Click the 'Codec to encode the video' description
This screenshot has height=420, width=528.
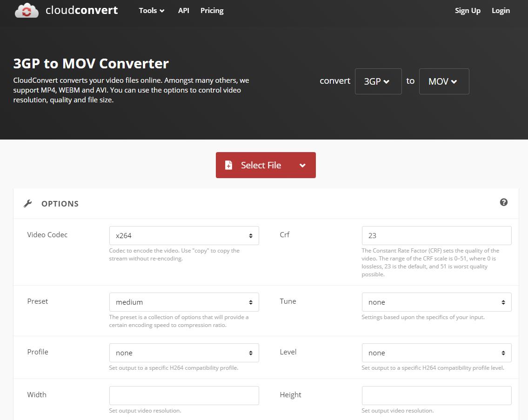[x=174, y=254]
